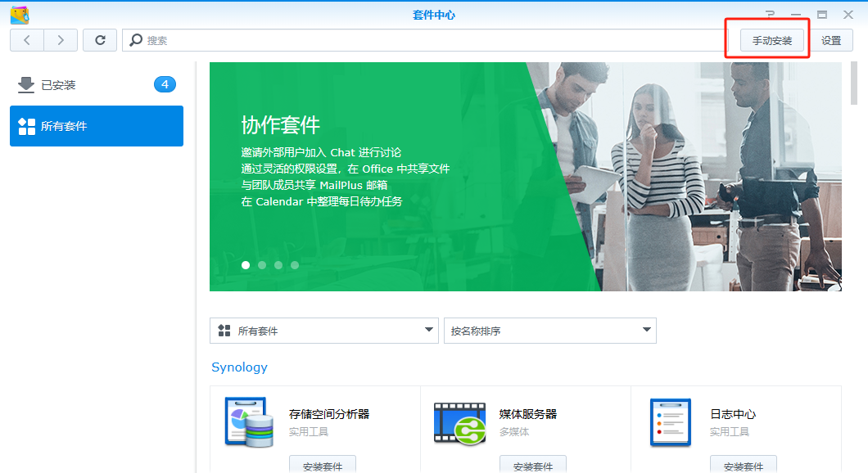Screen dimensions: 868x473
Task: Click the grid icon beside 所有套件 sidebar item
Action: tap(26, 126)
